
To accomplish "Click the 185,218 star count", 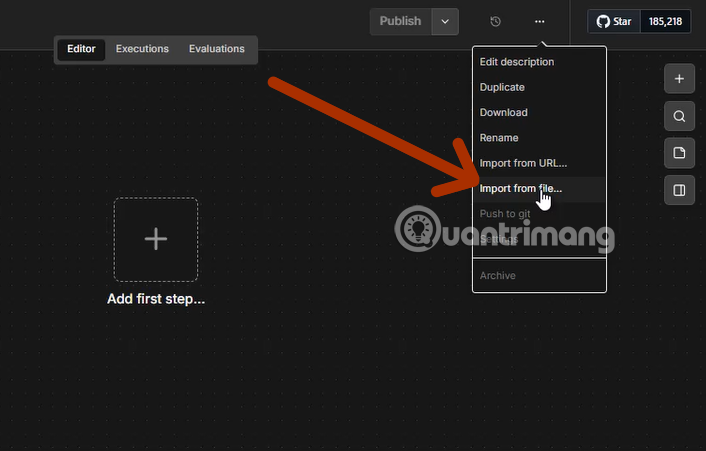I will 665,21.
